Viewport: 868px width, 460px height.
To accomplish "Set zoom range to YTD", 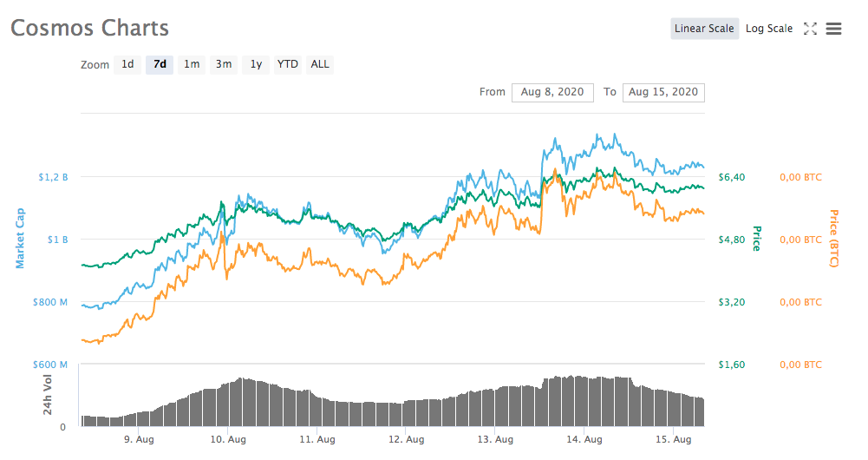I will point(288,64).
